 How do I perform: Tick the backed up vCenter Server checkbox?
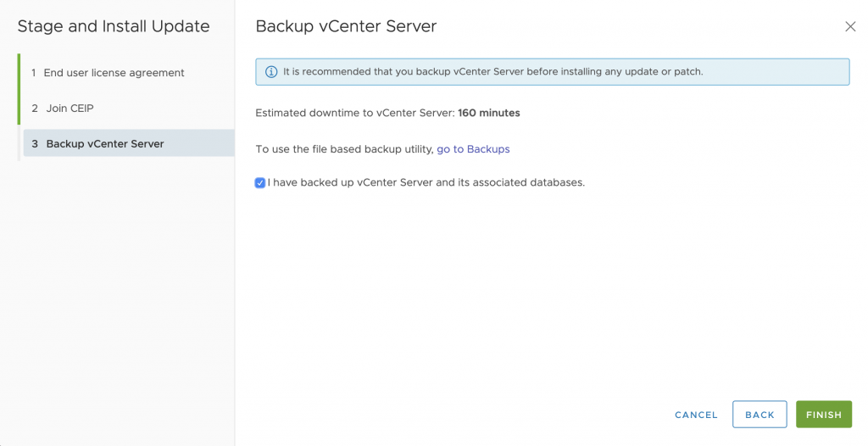[260, 183]
